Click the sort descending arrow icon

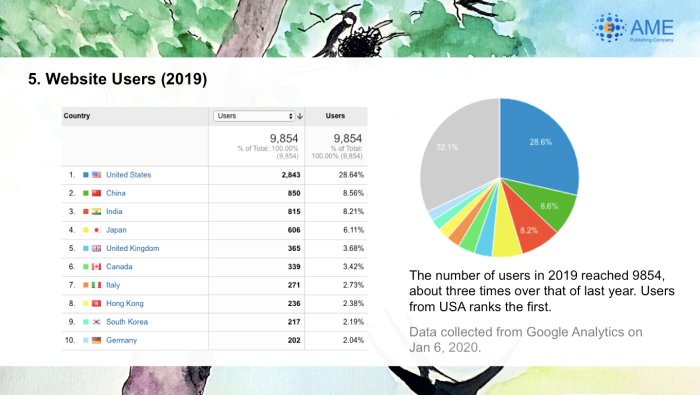point(300,116)
